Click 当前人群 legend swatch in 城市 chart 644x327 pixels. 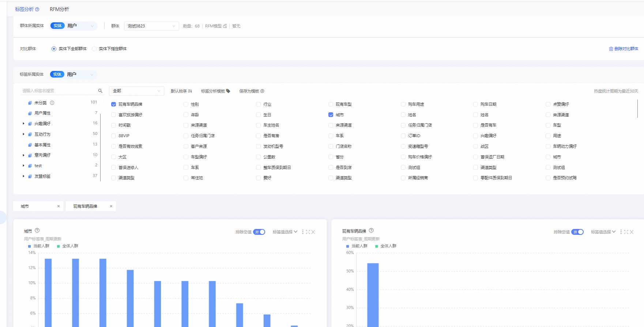coord(30,246)
